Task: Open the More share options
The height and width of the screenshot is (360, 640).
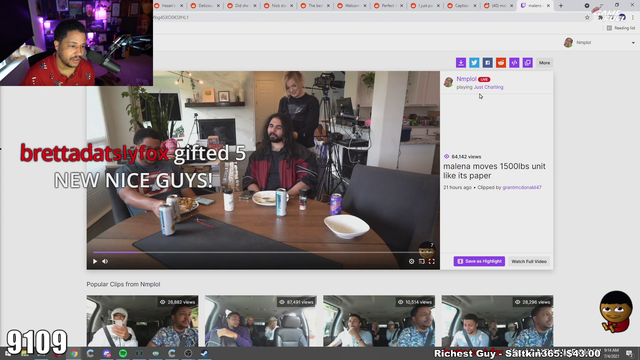Action: click(544, 62)
